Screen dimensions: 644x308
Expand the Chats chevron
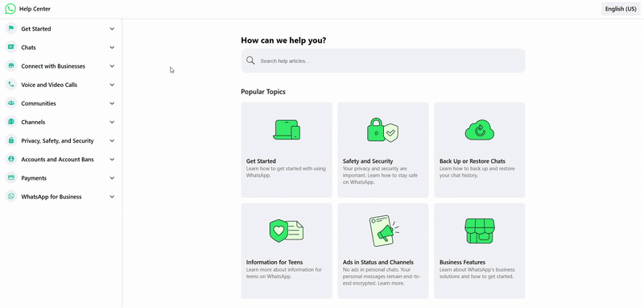(112, 48)
